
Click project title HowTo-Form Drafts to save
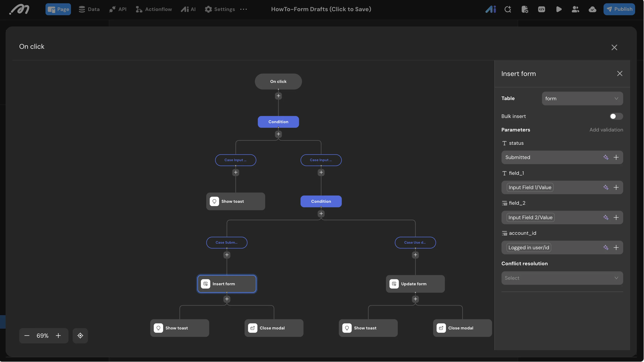(x=321, y=9)
